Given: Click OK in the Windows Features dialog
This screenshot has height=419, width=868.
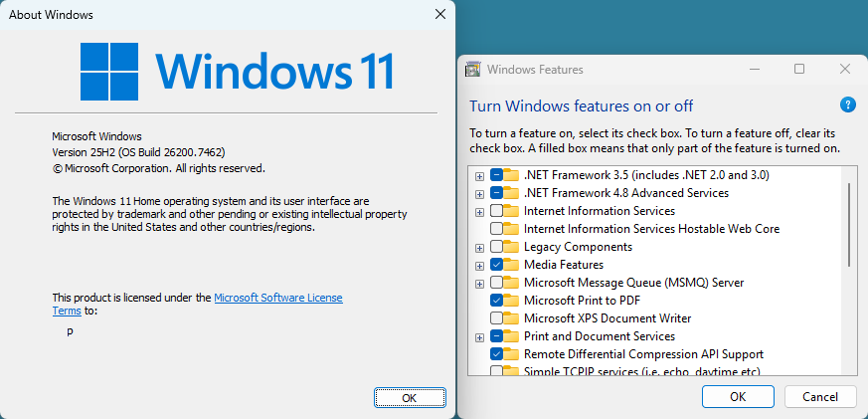Looking at the screenshot, I should pos(738,396).
